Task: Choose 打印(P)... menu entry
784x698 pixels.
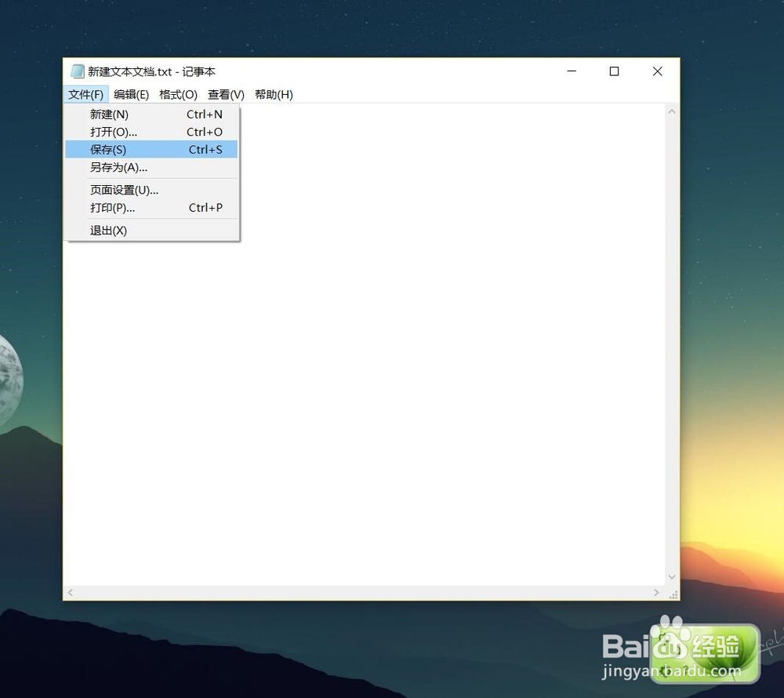Action: (x=151, y=208)
